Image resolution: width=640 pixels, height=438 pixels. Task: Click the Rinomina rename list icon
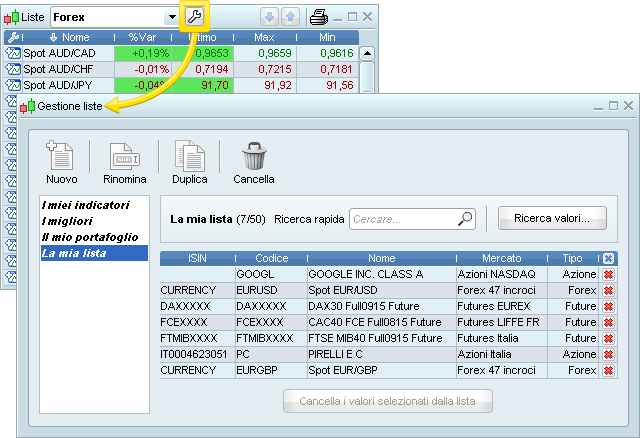pyautogui.click(x=124, y=157)
